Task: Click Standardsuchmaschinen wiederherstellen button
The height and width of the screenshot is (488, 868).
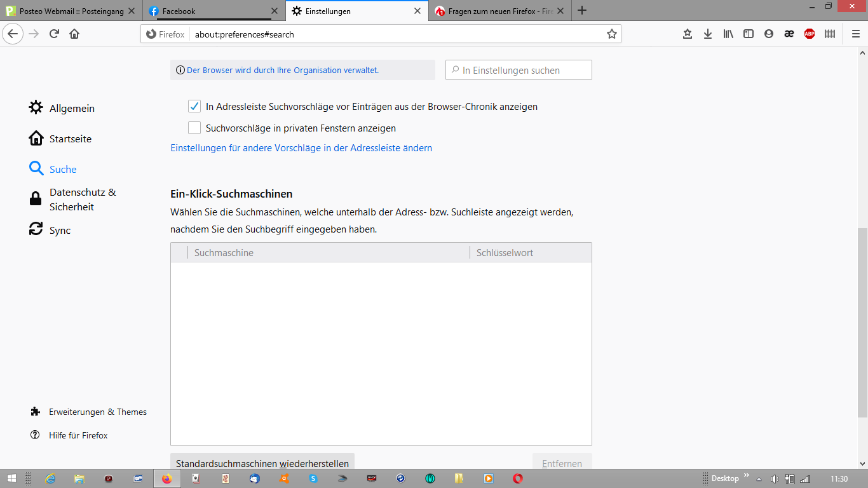Action: click(262, 463)
